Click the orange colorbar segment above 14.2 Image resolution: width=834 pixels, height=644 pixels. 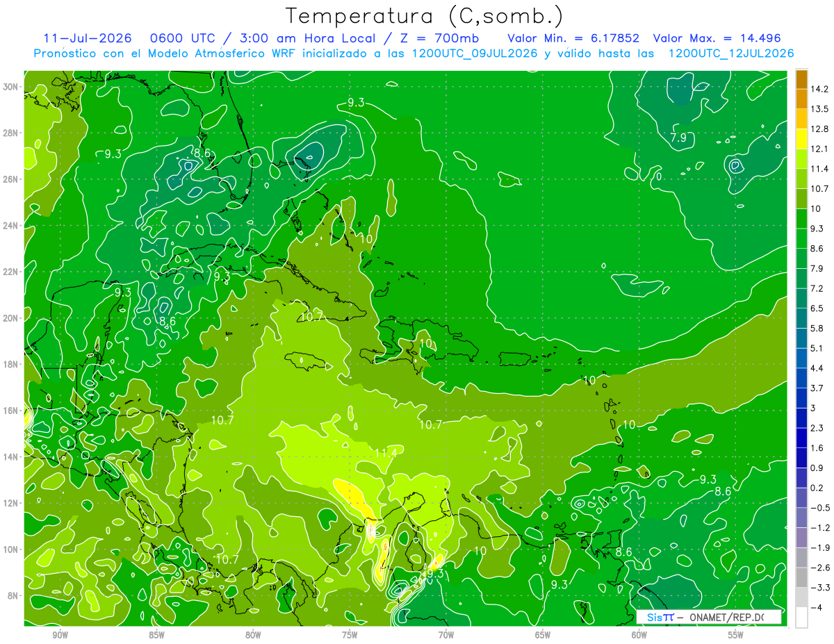point(801,79)
